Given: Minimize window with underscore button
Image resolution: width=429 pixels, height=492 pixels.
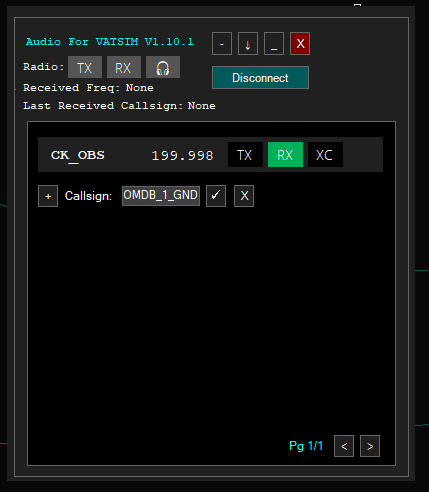Looking at the screenshot, I should [x=274, y=44].
